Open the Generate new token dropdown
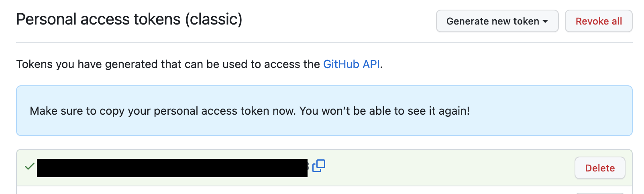This screenshot has width=644, height=194. (497, 21)
